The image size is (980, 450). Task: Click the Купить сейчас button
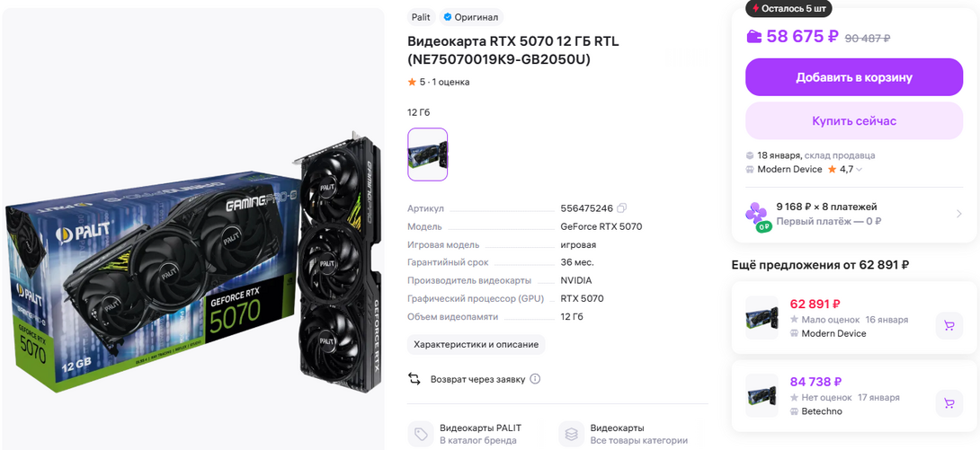coord(854,121)
